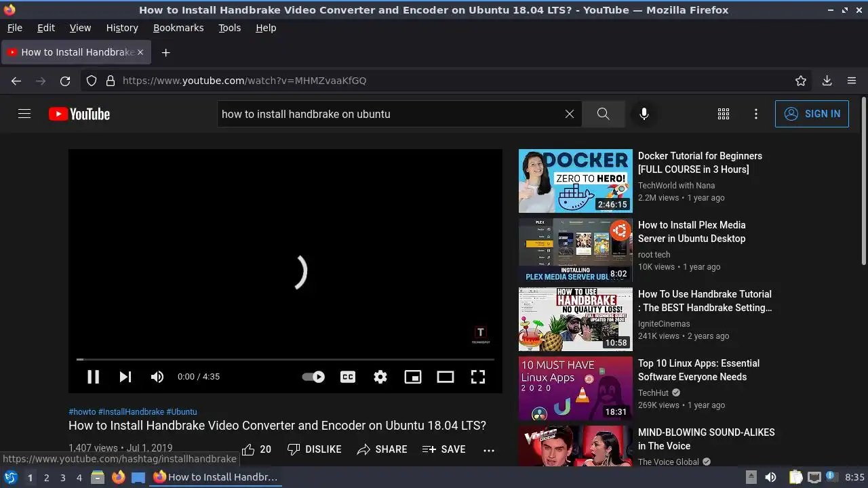Open system tray volume control

tap(770, 477)
